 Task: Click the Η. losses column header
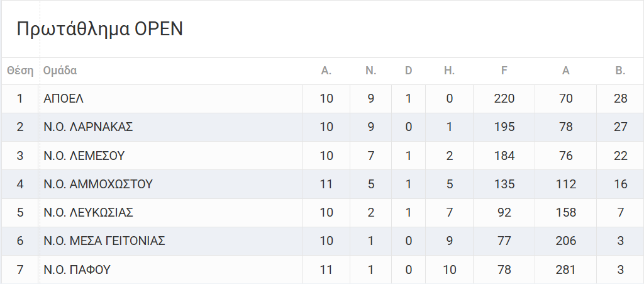(449, 71)
